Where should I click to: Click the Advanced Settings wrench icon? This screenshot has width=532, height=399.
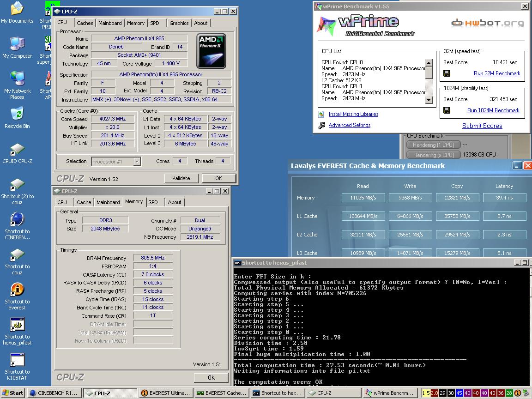pos(321,125)
